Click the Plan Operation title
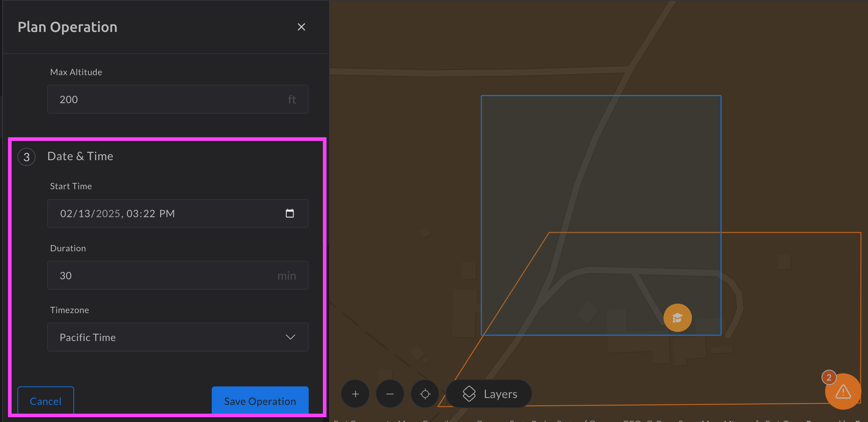Viewport: 868px width, 422px height. click(68, 27)
